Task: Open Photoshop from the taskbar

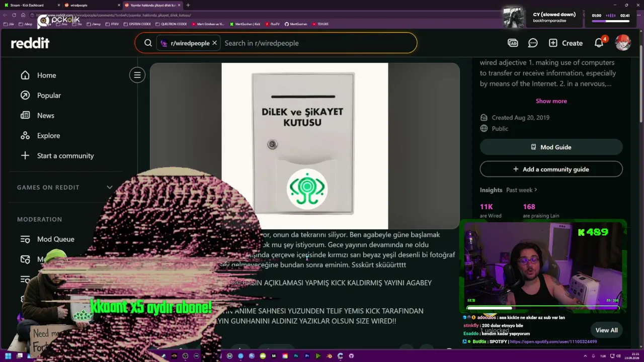Action: tap(296, 356)
